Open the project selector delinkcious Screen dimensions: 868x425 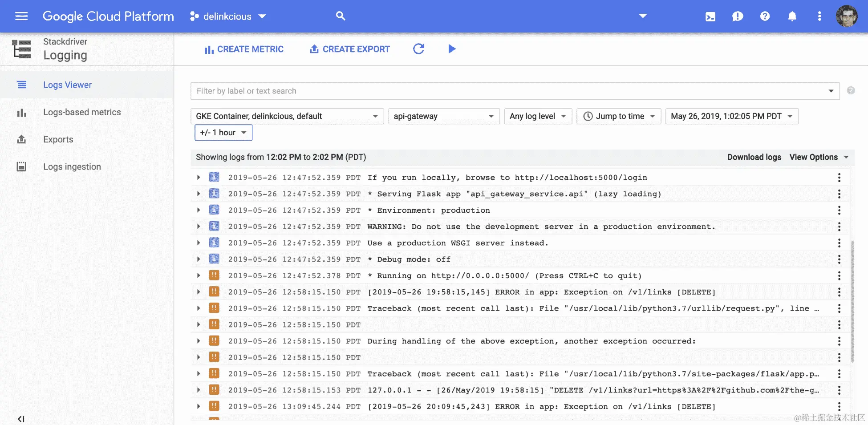tap(228, 16)
